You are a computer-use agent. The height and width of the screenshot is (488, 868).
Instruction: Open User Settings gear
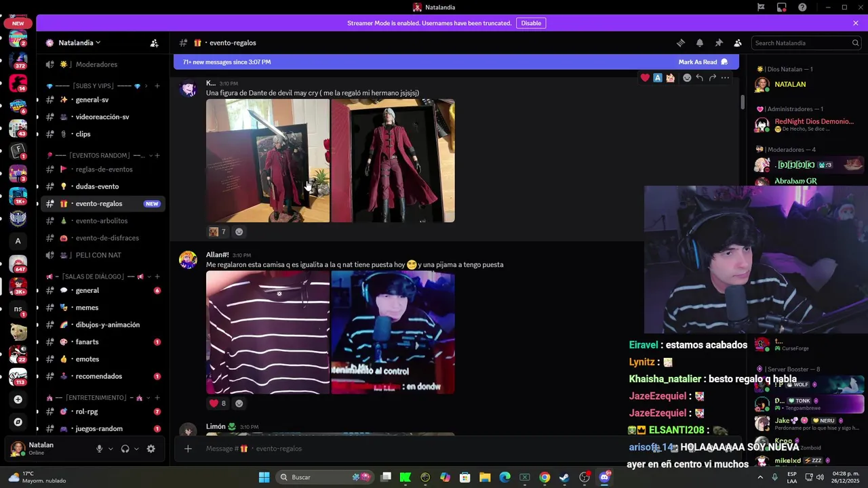pyautogui.click(x=151, y=449)
